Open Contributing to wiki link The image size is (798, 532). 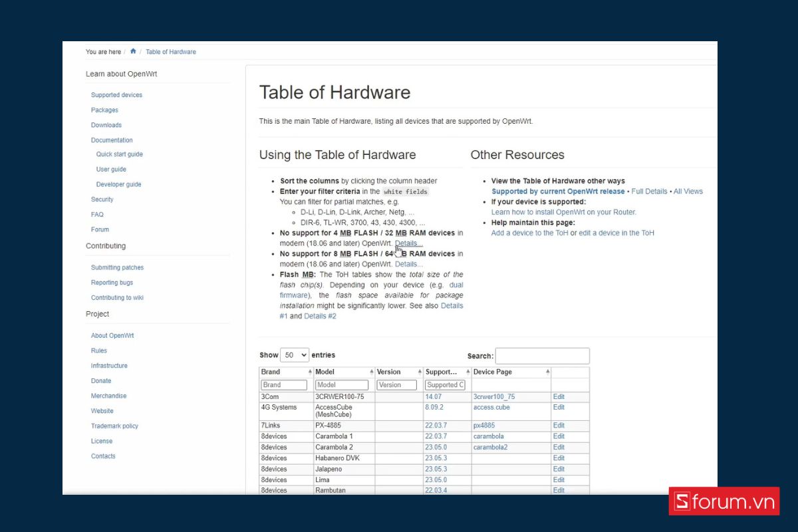(x=117, y=298)
